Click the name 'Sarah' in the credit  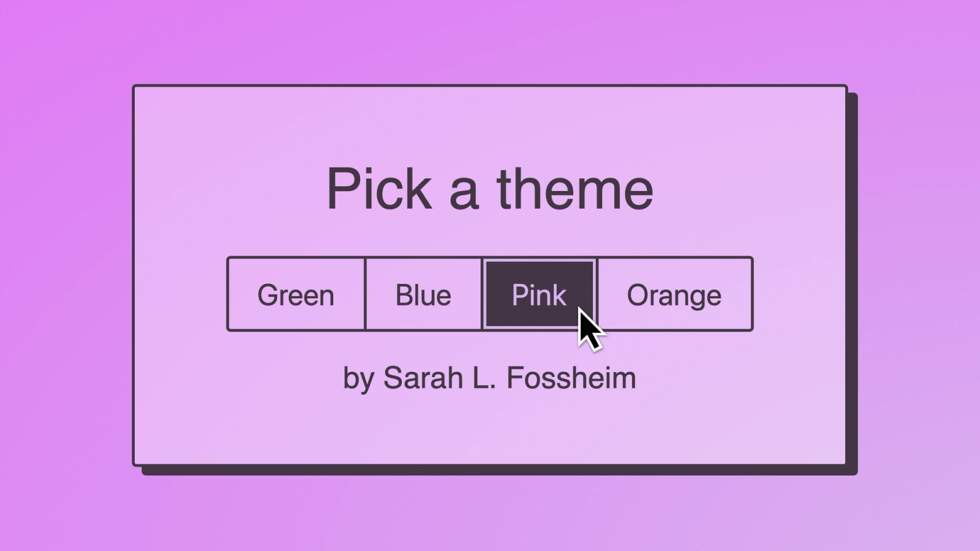point(423,378)
